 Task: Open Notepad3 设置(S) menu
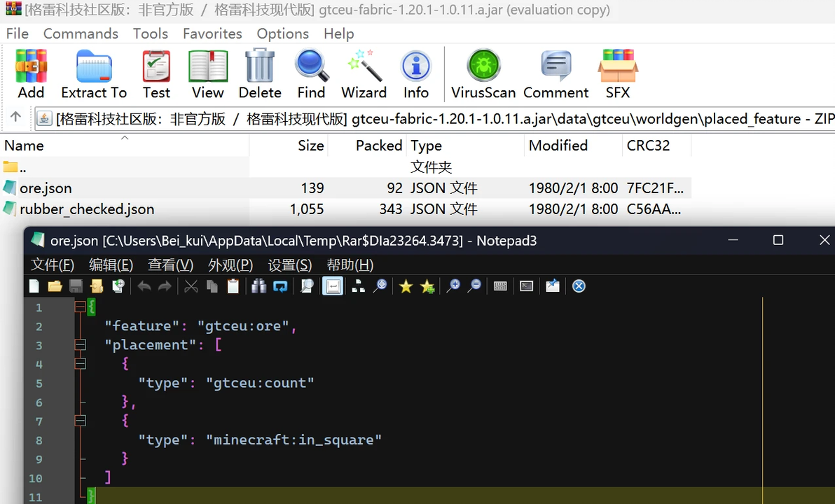tap(290, 265)
